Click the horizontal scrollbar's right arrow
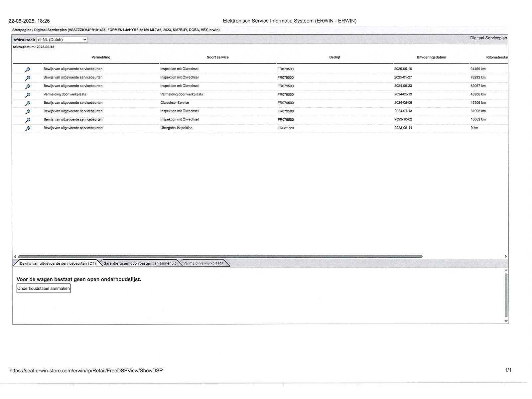 coord(506,256)
